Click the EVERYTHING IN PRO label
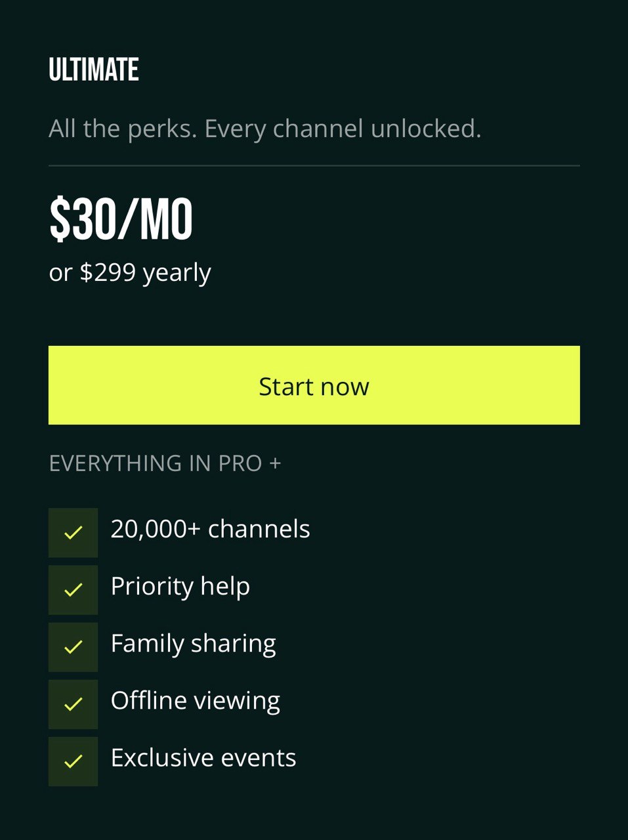The height and width of the screenshot is (840, 628). (156, 463)
